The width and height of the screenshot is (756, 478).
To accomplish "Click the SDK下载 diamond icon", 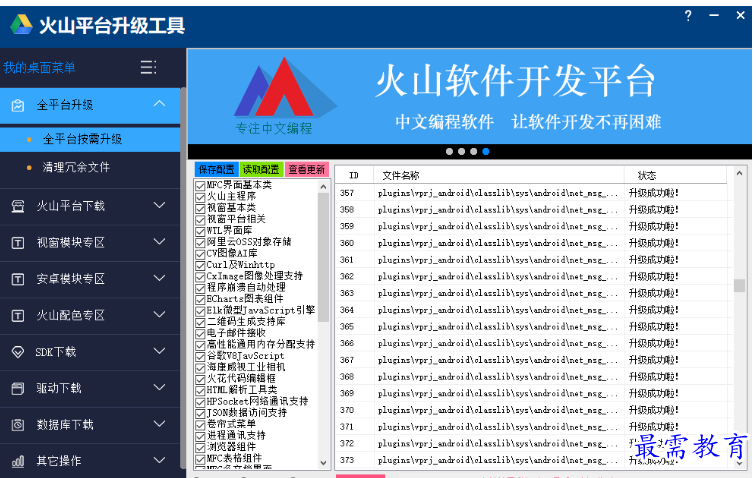I will click(18, 352).
